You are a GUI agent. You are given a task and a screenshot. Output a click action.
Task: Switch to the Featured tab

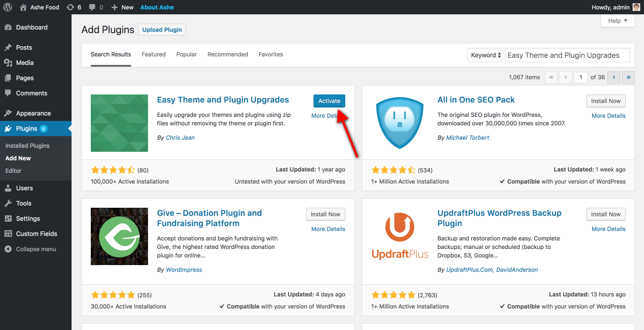(153, 54)
